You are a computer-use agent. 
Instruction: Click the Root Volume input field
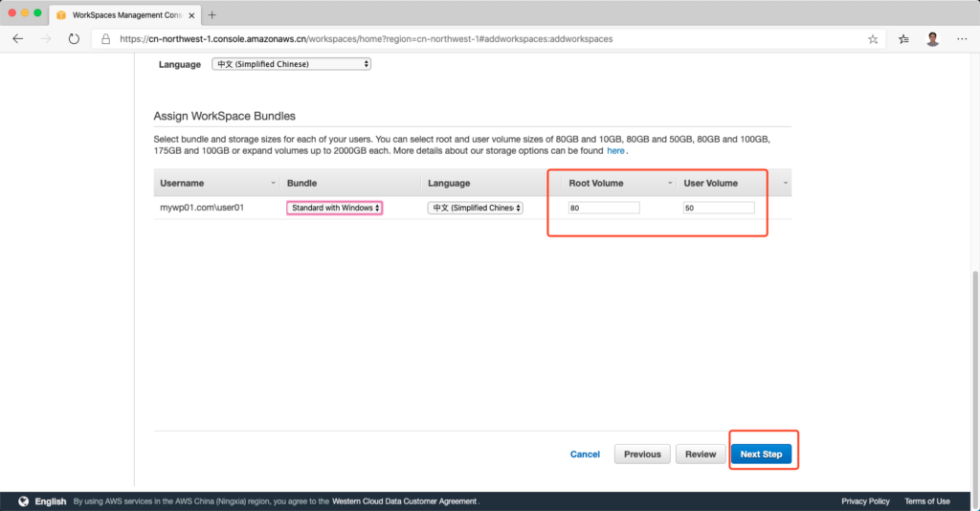[x=603, y=208]
